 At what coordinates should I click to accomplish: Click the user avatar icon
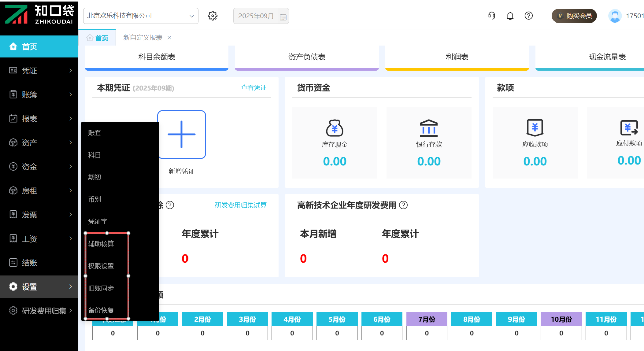[615, 16]
